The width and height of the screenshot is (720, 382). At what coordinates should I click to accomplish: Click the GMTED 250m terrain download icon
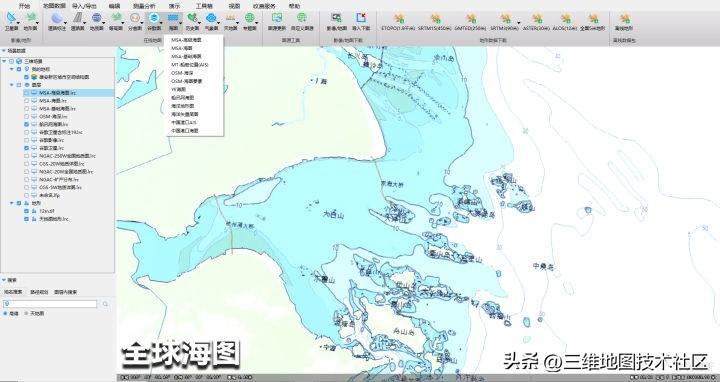(471, 18)
